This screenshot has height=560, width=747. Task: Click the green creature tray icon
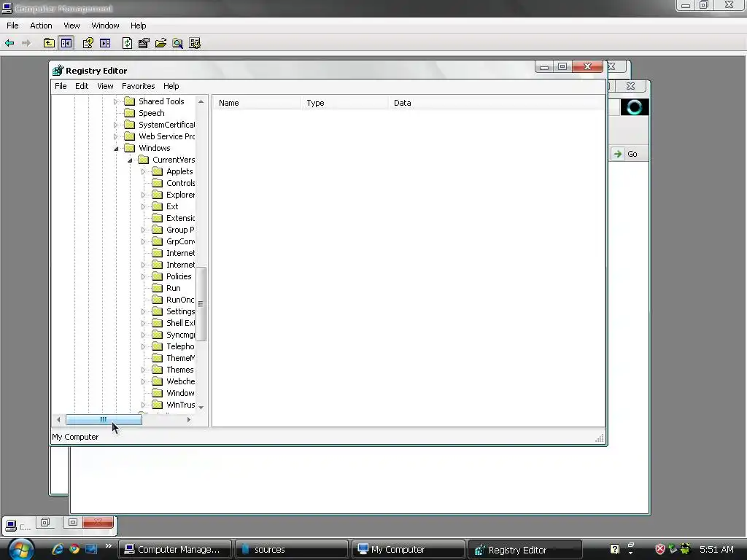(686, 548)
